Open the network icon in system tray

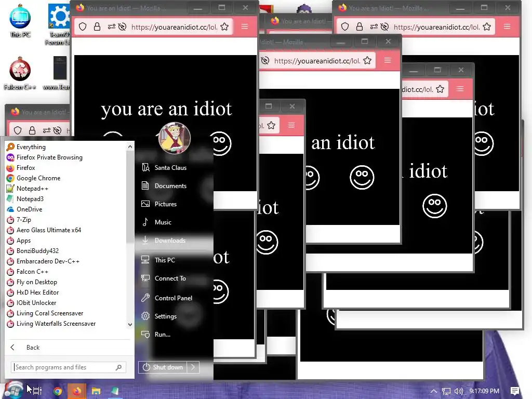click(446, 391)
